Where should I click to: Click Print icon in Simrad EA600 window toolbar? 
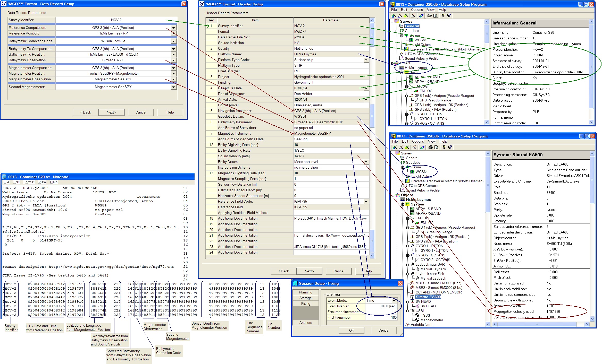pos(430,147)
